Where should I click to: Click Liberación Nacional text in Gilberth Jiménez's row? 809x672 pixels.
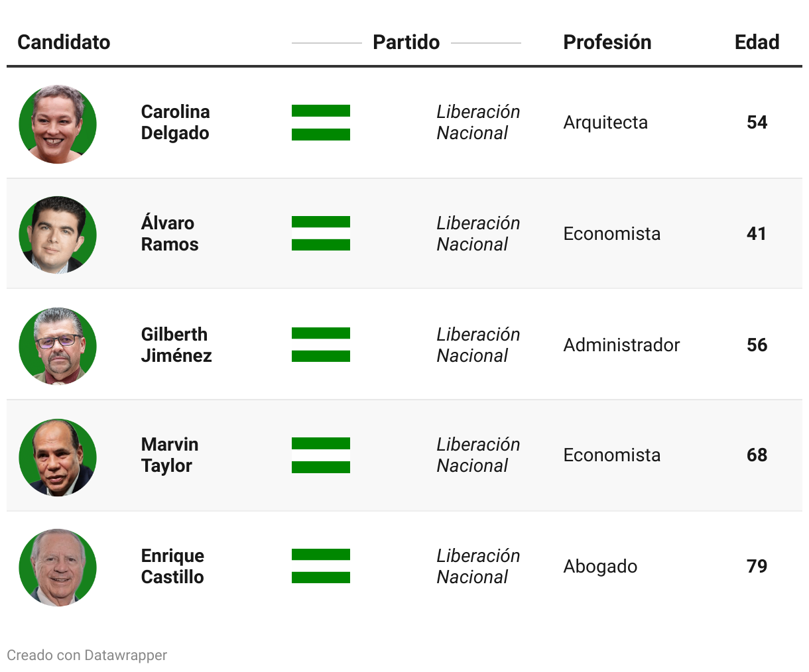[478, 345]
